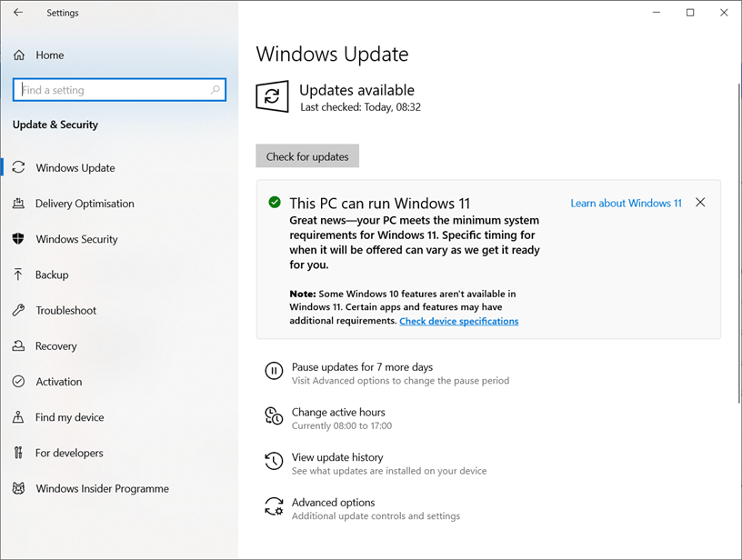Maximize the Settings window

[x=690, y=13]
